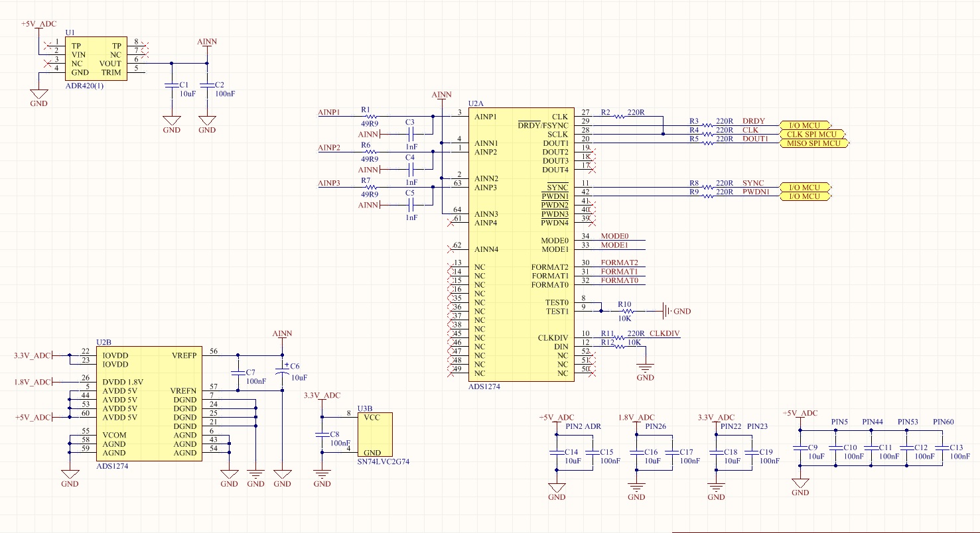Click capacitor C4 symbol
Screen dimensions: 980x533
(409, 170)
